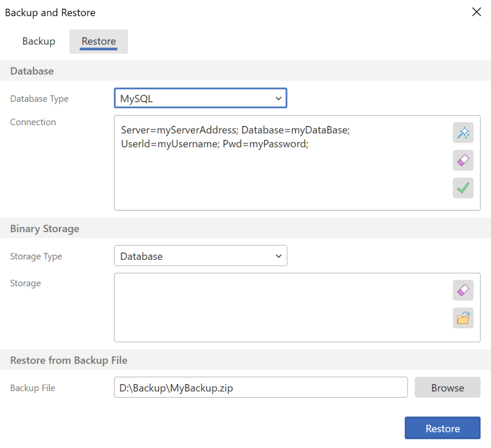
Task: Expand the Storage Type dropdown showing Database
Action: [x=200, y=256]
